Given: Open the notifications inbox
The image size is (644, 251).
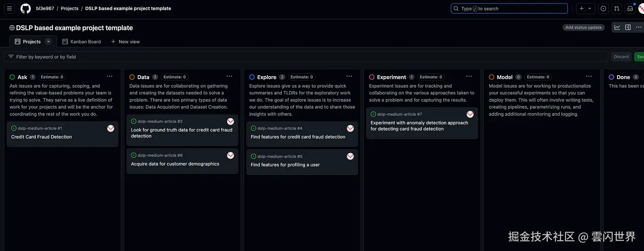Looking at the screenshot, I should 630,9.
